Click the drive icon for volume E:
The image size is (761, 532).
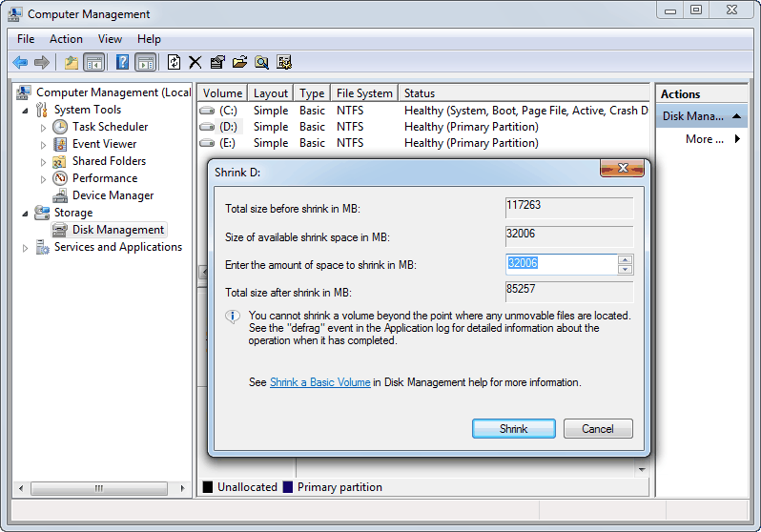pos(207,143)
